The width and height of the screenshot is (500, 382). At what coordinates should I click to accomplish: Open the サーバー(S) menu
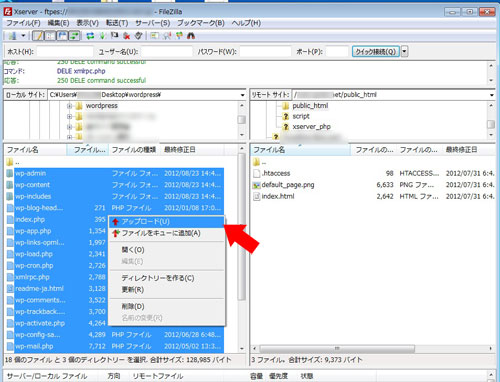tap(153, 23)
